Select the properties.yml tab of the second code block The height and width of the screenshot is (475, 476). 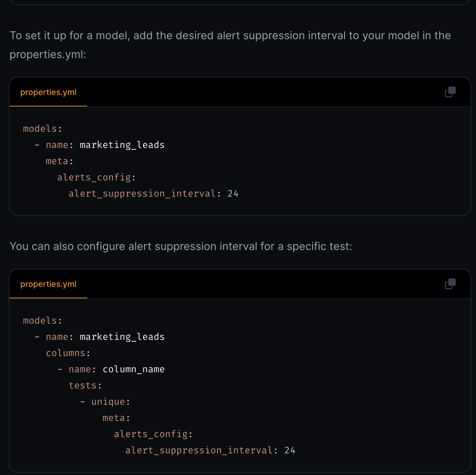point(48,284)
